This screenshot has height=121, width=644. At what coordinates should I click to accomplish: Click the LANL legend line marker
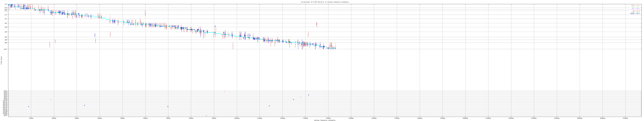[x=637, y=7]
